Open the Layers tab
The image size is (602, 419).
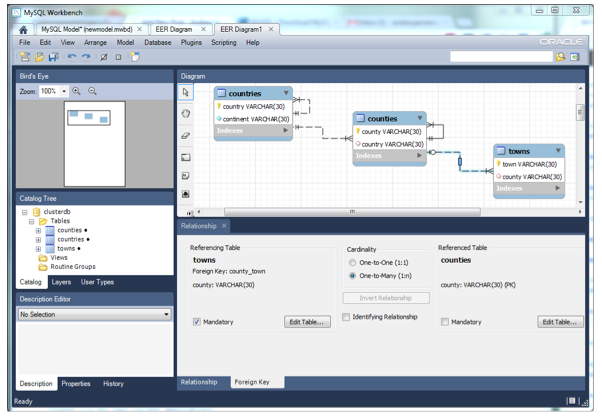(x=61, y=282)
